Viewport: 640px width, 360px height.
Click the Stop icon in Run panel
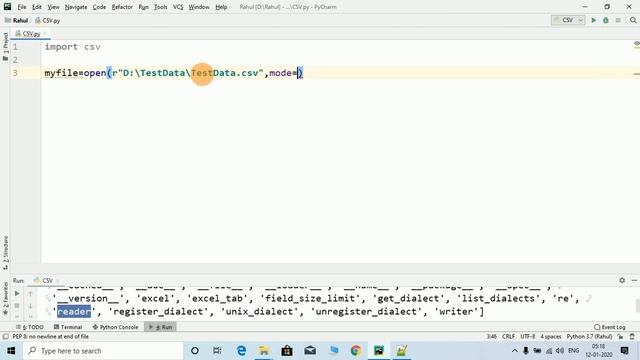click(x=17, y=305)
